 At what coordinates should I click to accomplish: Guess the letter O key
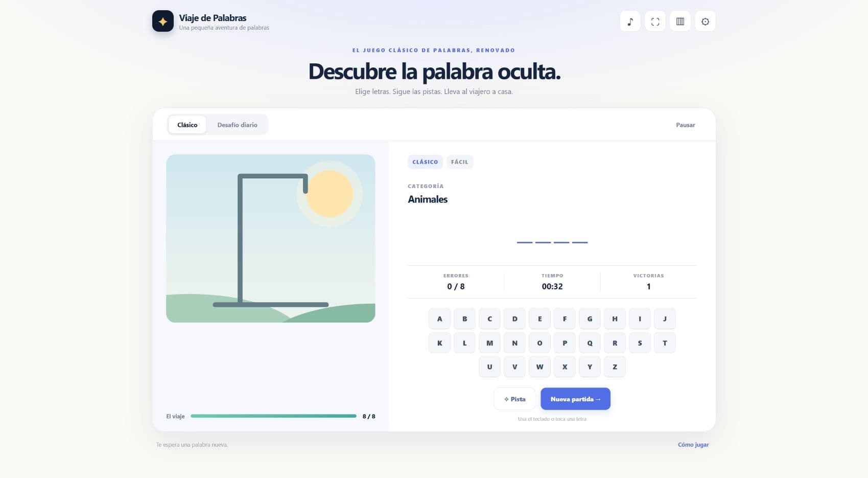tap(539, 343)
